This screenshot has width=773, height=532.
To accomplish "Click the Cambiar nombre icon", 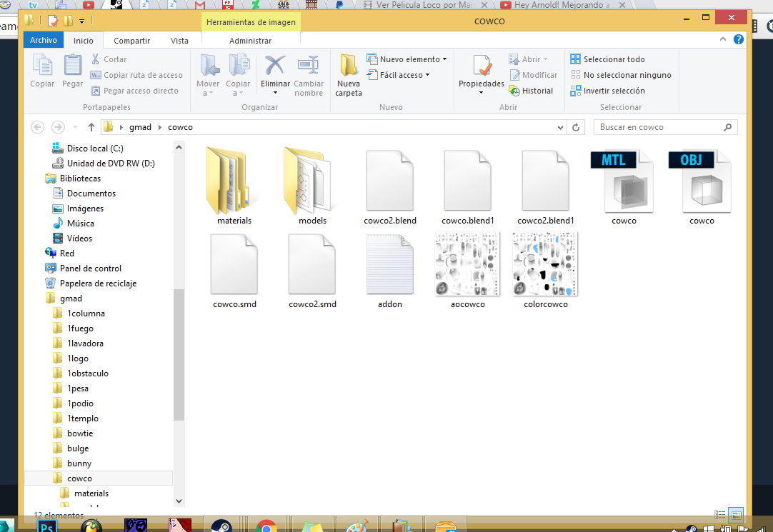I will click(309, 66).
